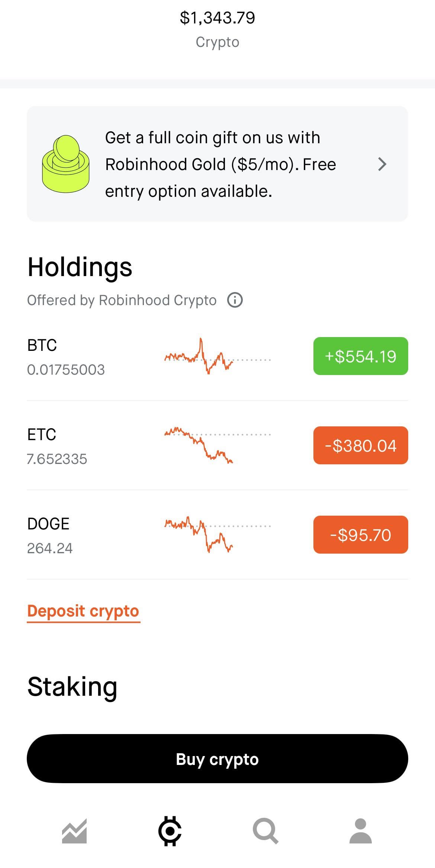Open the search magnifier tab
The width and height of the screenshot is (435, 868).
[265, 831]
